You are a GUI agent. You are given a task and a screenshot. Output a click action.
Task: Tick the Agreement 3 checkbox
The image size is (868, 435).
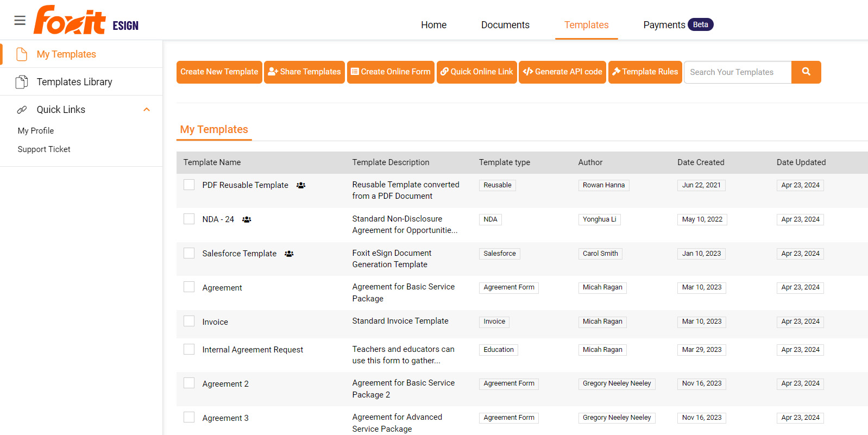coord(189,417)
